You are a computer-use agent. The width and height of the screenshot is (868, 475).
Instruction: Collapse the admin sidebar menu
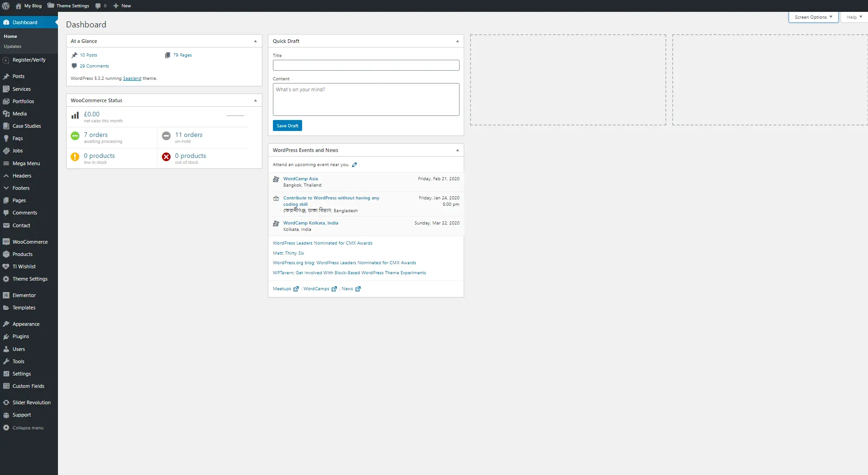pyautogui.click(x=28, y=428)
